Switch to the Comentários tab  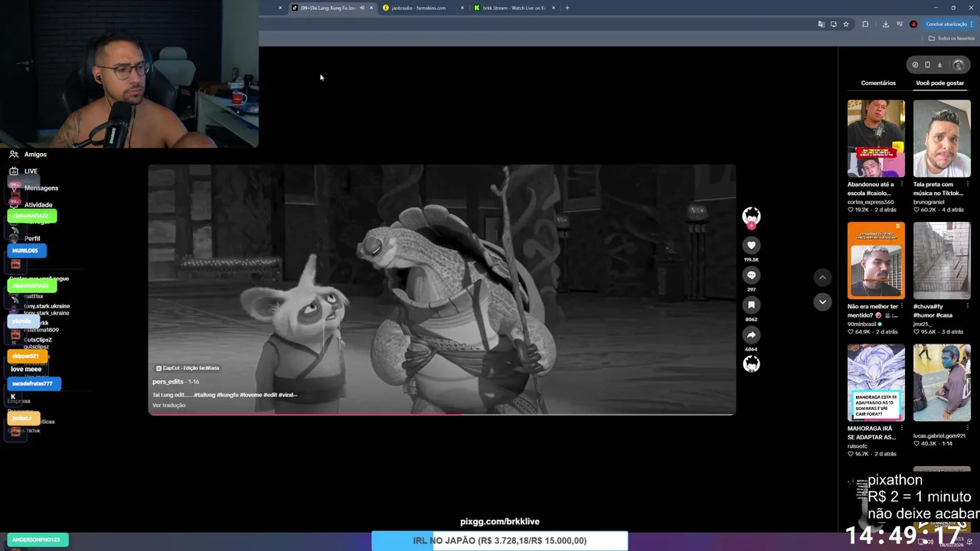[878, 83]
